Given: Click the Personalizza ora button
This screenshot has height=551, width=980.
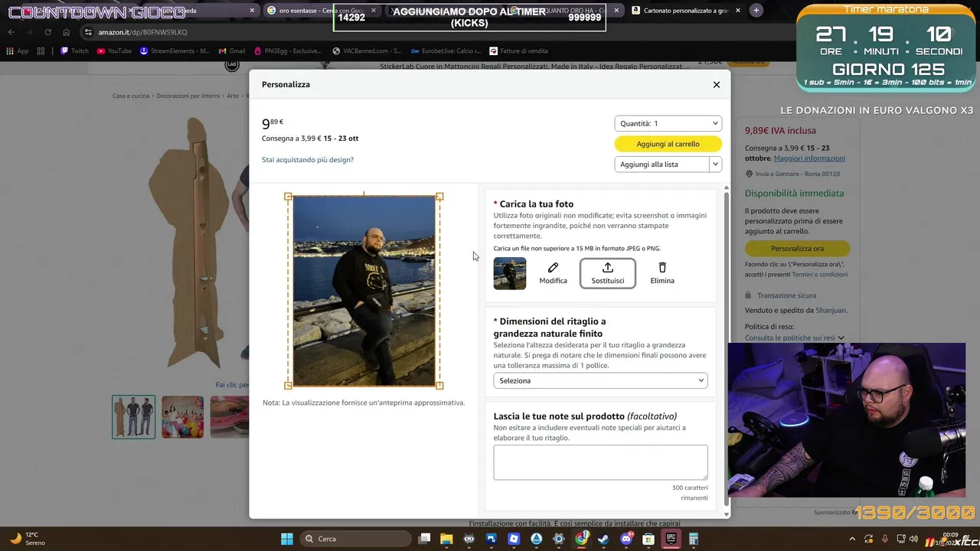Looking at the screenshot, I should coord(797,249).
